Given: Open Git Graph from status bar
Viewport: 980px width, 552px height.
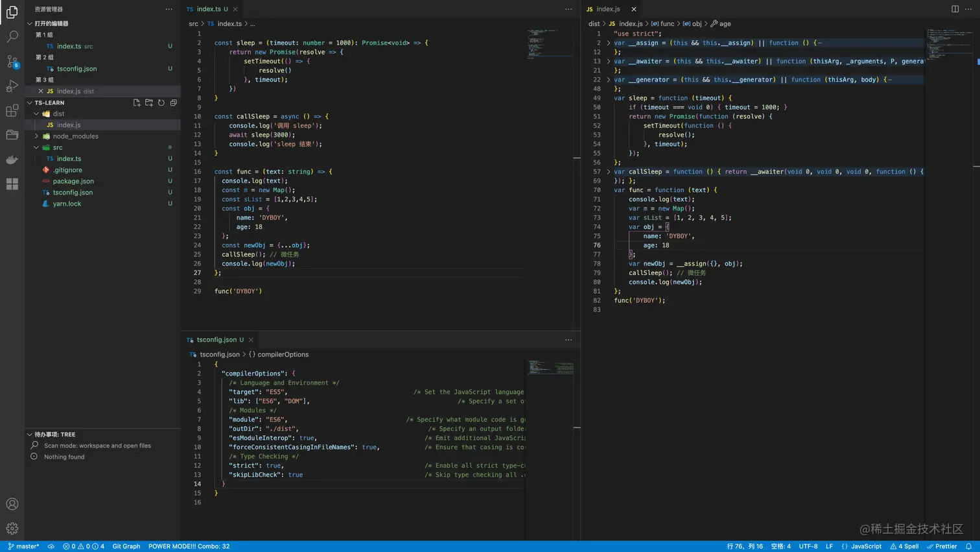Looking at the screenshot, I should [126, 546].
